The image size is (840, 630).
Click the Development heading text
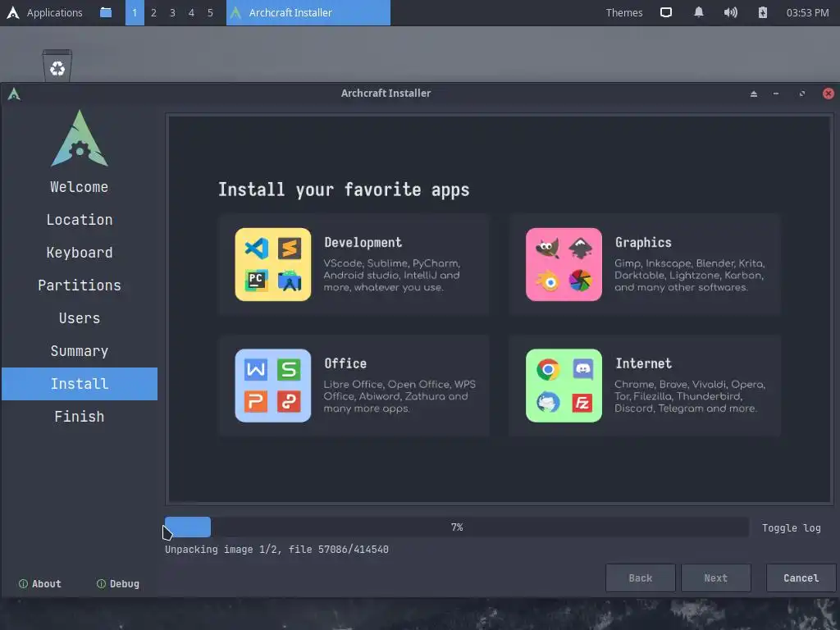363,242
